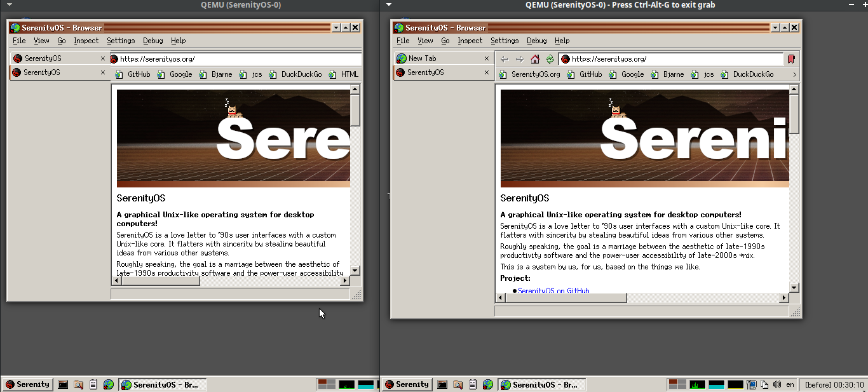
Task: Open the file search magnifier taskbar icon
Action: click(x=458, y=384)
